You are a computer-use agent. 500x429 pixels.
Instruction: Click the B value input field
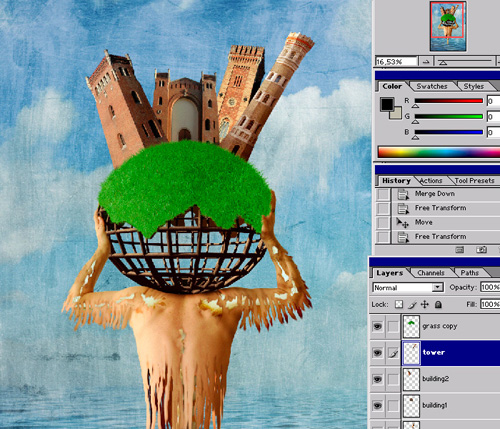493,132
